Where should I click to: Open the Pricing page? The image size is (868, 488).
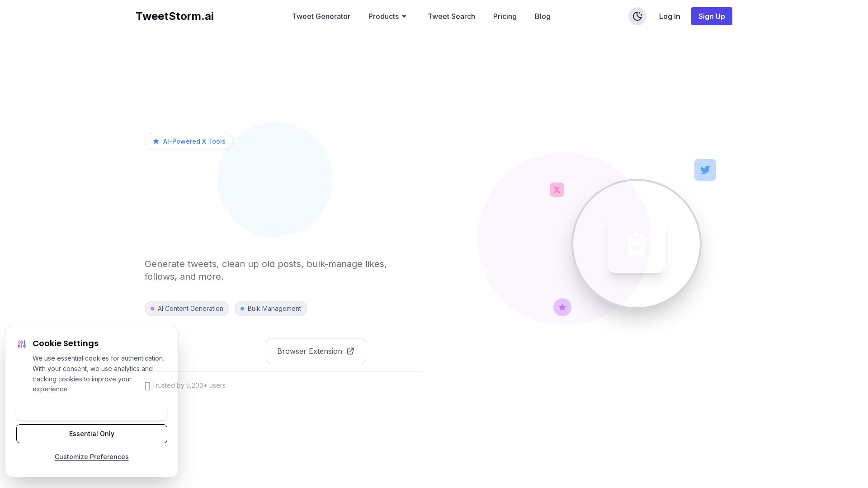click(x=505, y=16)
